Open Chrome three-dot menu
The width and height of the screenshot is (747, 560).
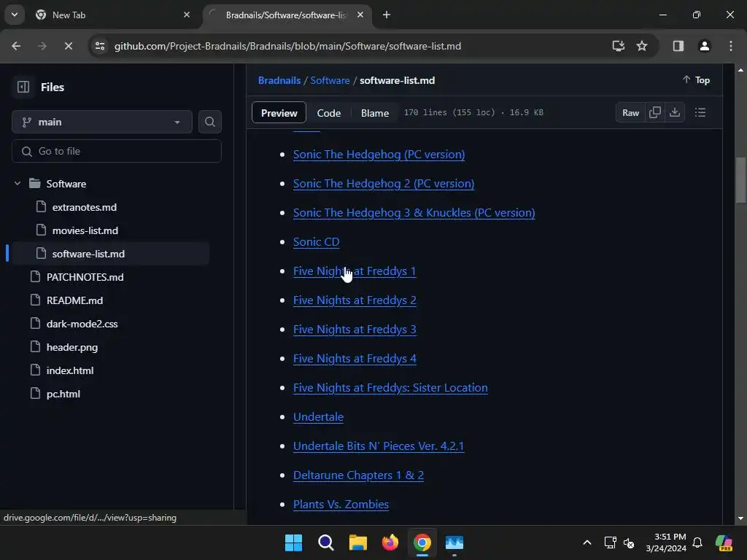[731, 46]
